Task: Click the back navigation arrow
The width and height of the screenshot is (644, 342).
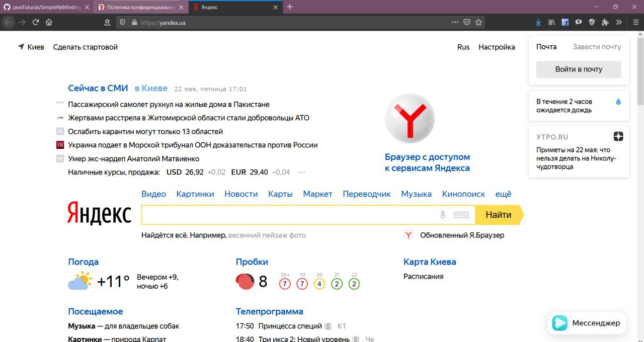Action: [9, 22]
